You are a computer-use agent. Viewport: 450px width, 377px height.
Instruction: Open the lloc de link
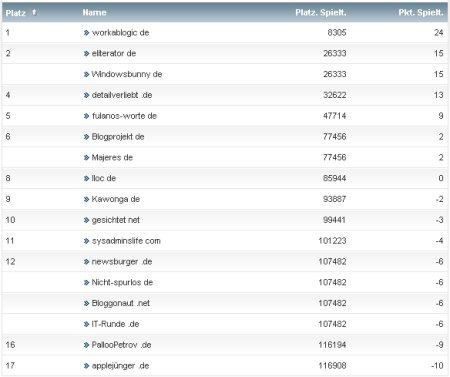click(x=104, y=178)
